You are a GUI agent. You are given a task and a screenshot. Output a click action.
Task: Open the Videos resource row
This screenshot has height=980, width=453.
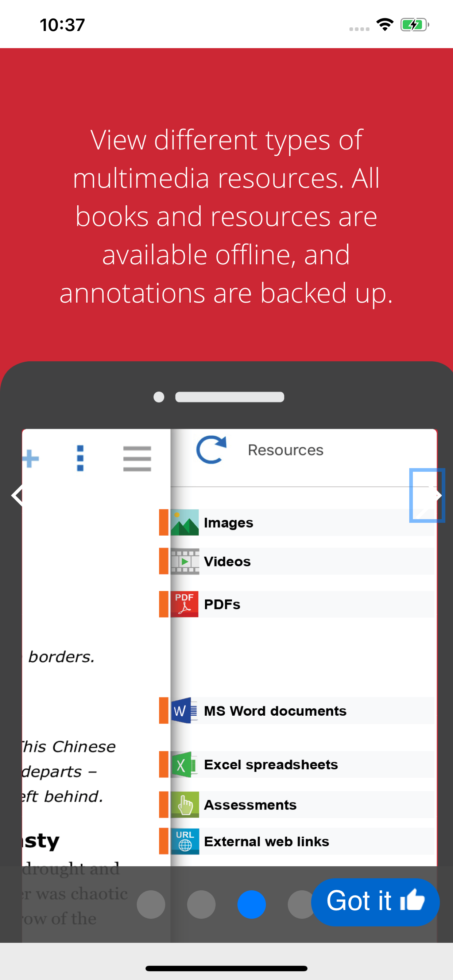[297, 561]
